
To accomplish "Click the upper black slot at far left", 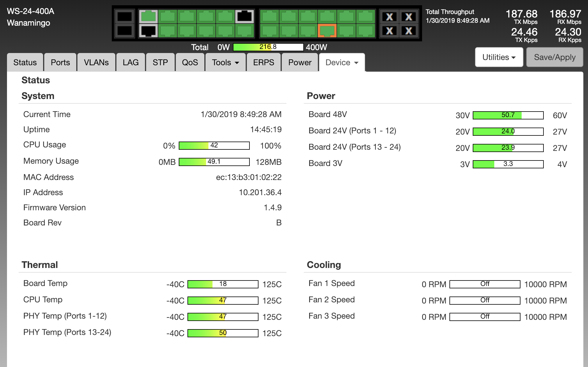I will click(x=125, y=17).
